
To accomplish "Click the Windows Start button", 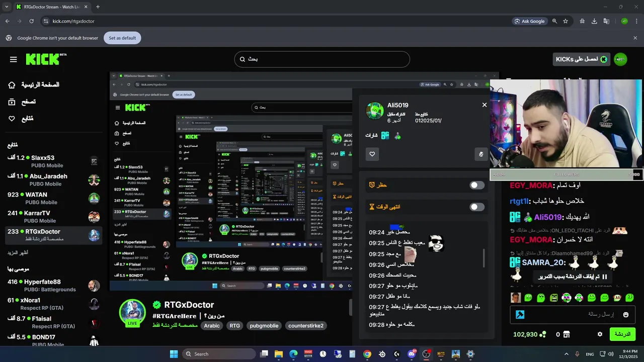I will pyautogui.click(x=174, y=354).
